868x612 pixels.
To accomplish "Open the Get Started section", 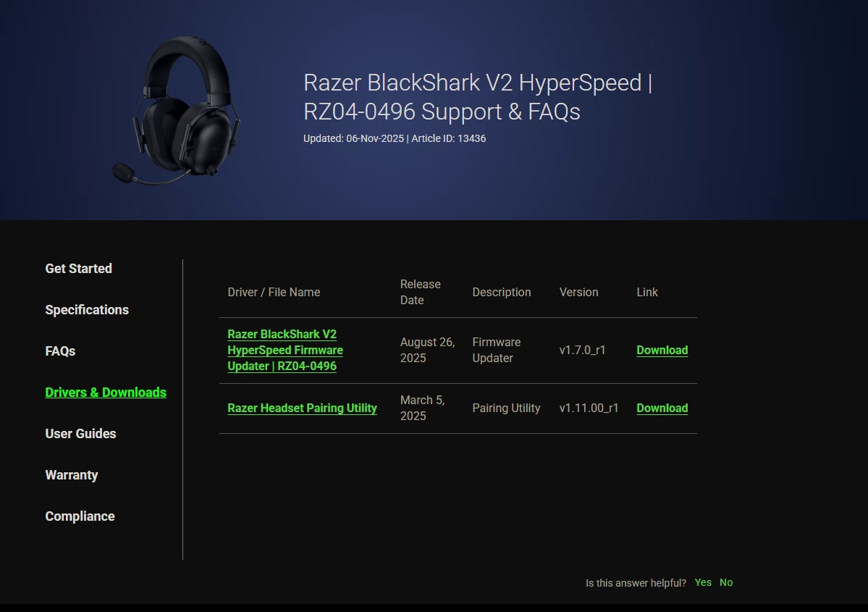I will (79, 269).
